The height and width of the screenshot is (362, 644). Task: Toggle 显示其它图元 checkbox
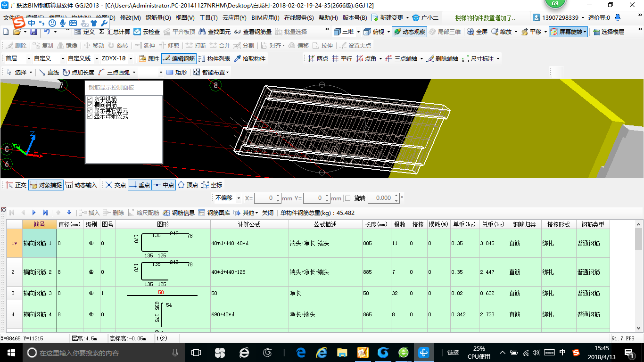coord(90,110)
